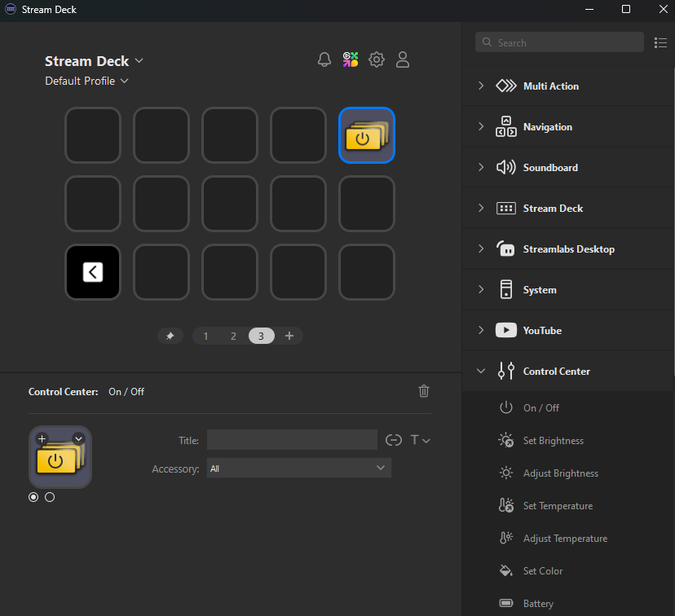
Task: Switch to page 2
Action: [x=233, y=336]
